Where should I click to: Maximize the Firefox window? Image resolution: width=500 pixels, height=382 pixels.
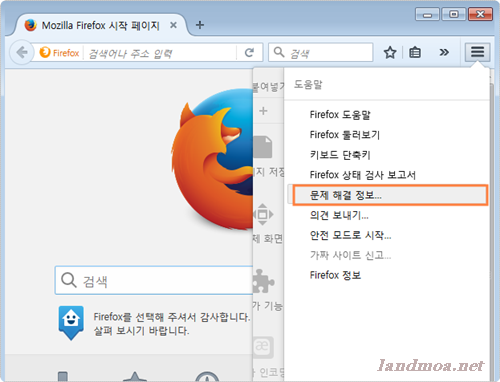coord(453,14)
